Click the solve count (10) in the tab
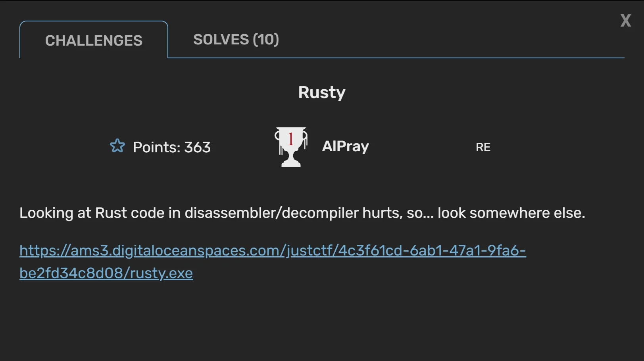 coord(266,40)
